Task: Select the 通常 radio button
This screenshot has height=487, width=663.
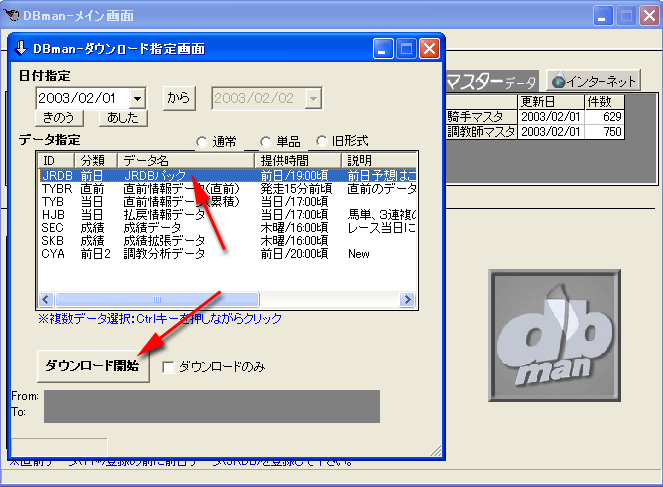Action: 202,141
